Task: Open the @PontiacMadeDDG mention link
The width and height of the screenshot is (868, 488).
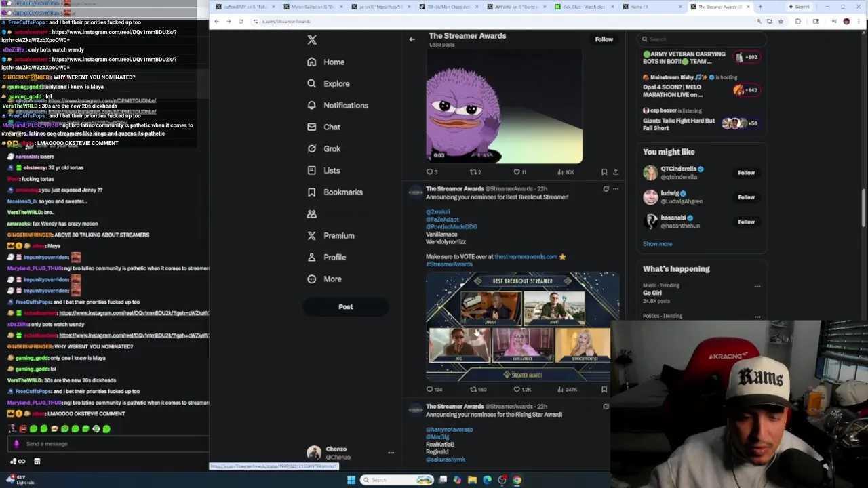Action: [x=452, y=227]
